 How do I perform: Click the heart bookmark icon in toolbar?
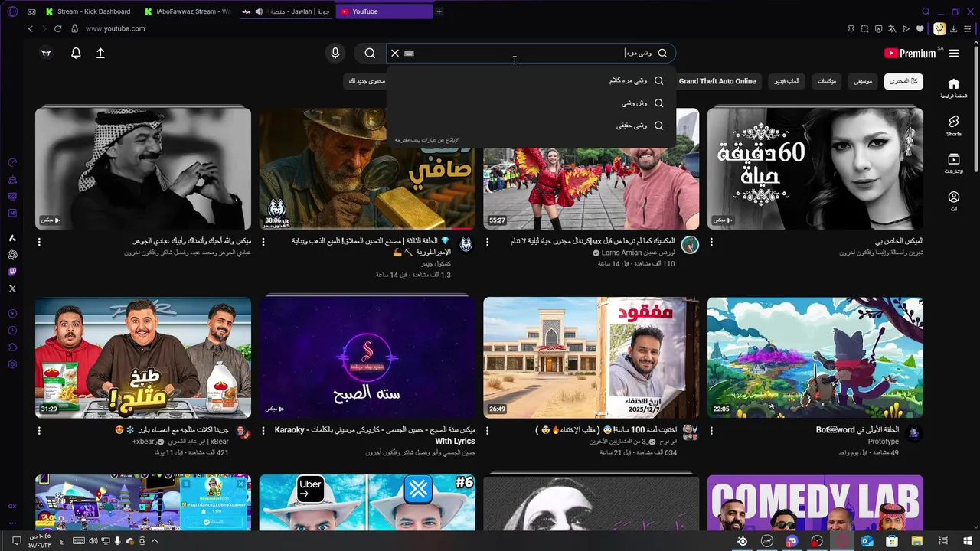pos(920,28)
